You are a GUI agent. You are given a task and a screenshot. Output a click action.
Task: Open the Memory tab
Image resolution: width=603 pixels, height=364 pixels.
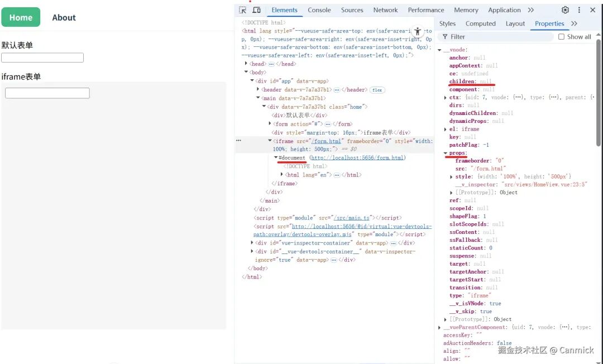[x=466, y=10]
